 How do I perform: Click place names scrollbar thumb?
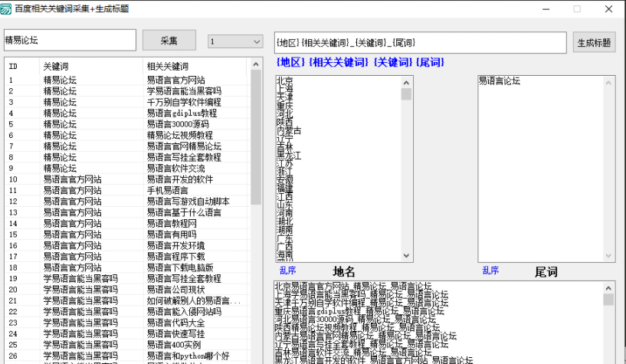pyautogui.click(x=406, y=94)
